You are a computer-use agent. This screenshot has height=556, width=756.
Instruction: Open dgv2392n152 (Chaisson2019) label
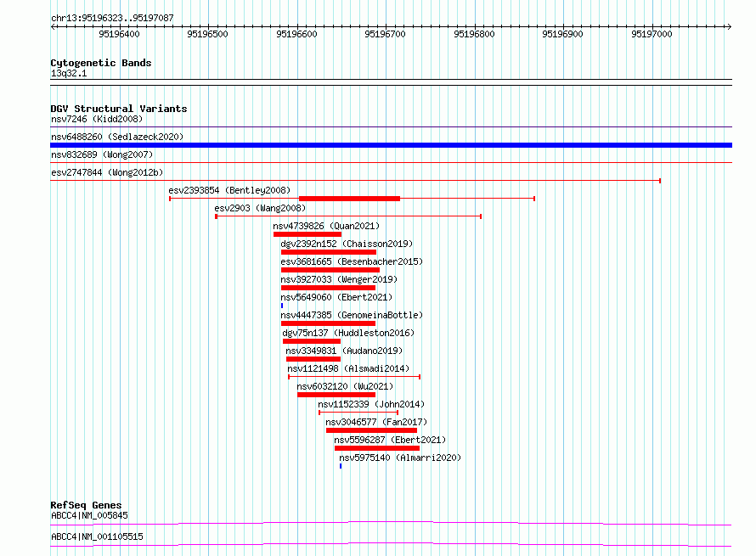click(347, 244)
